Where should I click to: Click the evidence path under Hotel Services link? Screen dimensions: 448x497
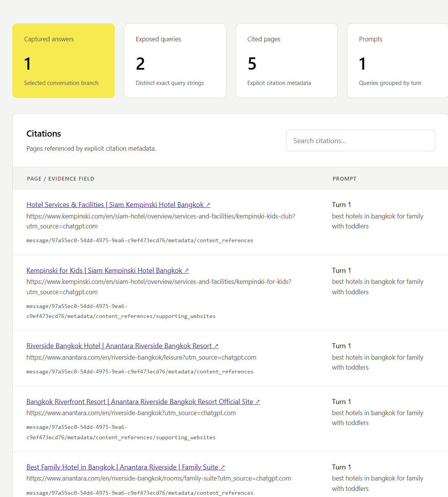point(140,241)
